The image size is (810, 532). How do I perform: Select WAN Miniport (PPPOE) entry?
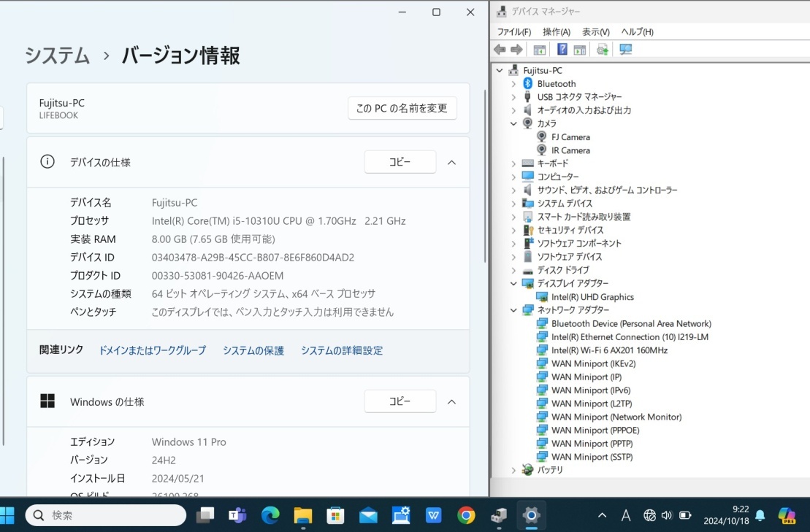pyautogui.click(x=595, y=431)
